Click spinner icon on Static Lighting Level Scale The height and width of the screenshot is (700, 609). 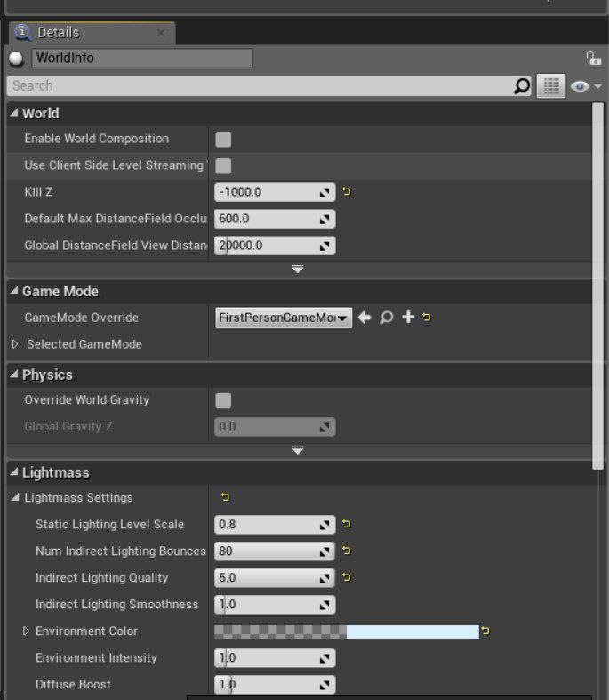[x=325, y=525]
